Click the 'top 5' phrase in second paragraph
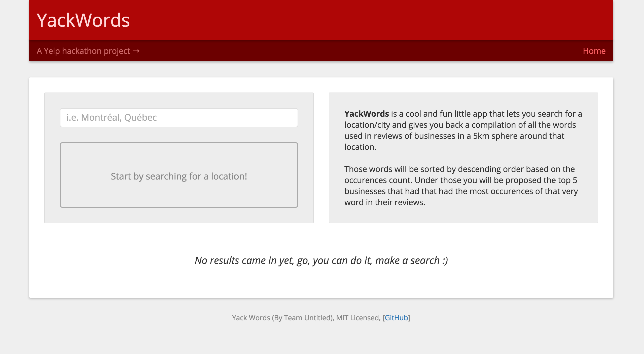 tap(567, 180)
